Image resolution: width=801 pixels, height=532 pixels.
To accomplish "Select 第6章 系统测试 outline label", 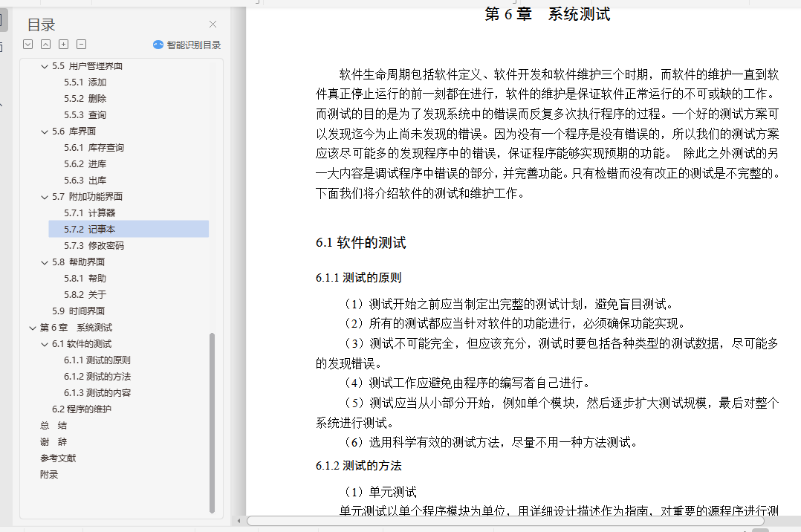I will 76,328.
